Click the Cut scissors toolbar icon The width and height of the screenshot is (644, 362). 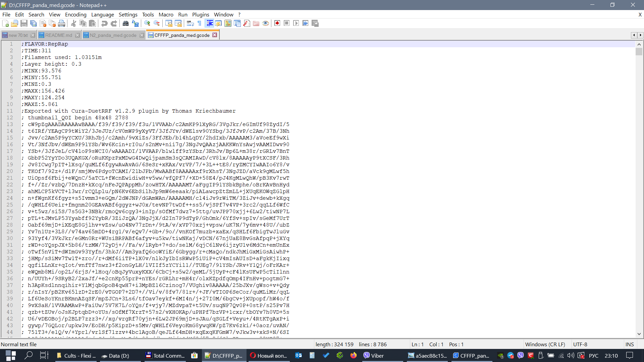click(x=73, y=23)
